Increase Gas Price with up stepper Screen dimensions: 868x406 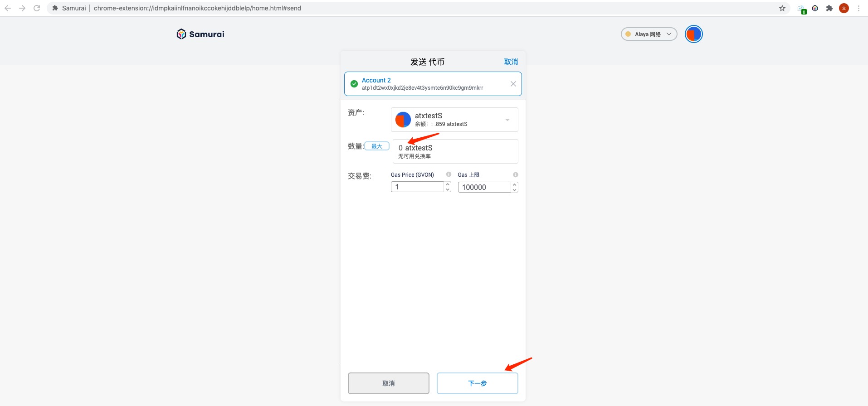point(448,184)
